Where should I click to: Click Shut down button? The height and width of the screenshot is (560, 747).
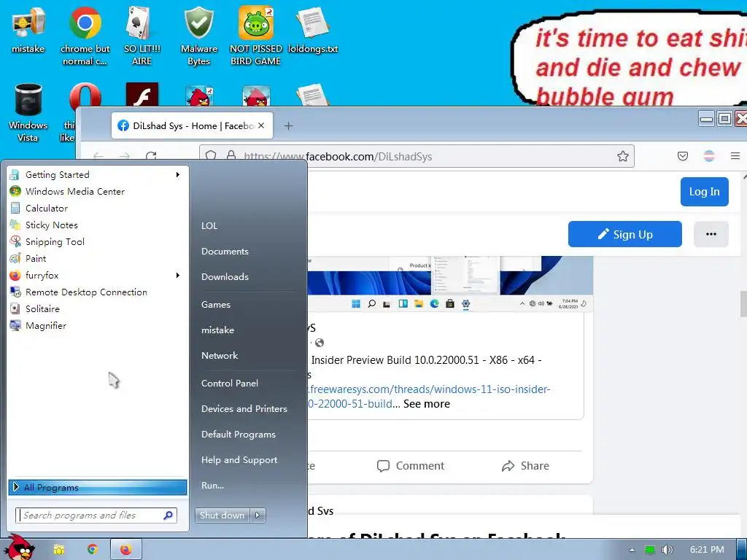click(x=222, y=515)
